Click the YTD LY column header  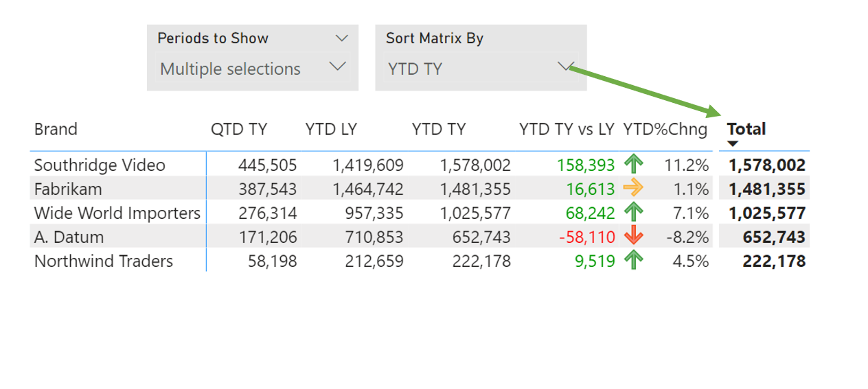pos(331,129)
